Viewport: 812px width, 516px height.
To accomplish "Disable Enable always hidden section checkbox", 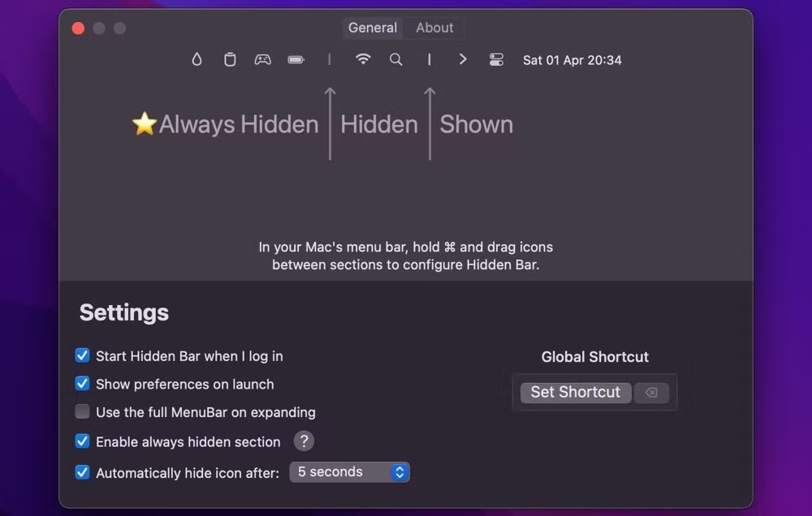I will 82,441.
